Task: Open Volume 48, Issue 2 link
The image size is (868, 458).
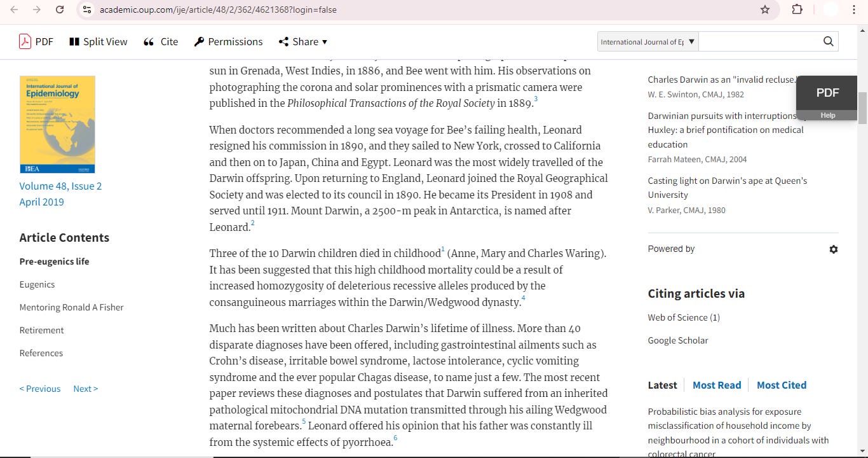Action: click(60, 186)
